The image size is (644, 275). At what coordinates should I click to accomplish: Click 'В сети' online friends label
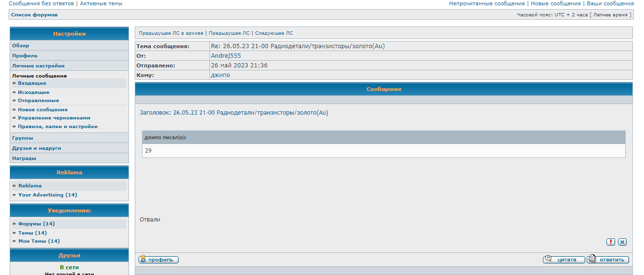(x=69, y=267)
